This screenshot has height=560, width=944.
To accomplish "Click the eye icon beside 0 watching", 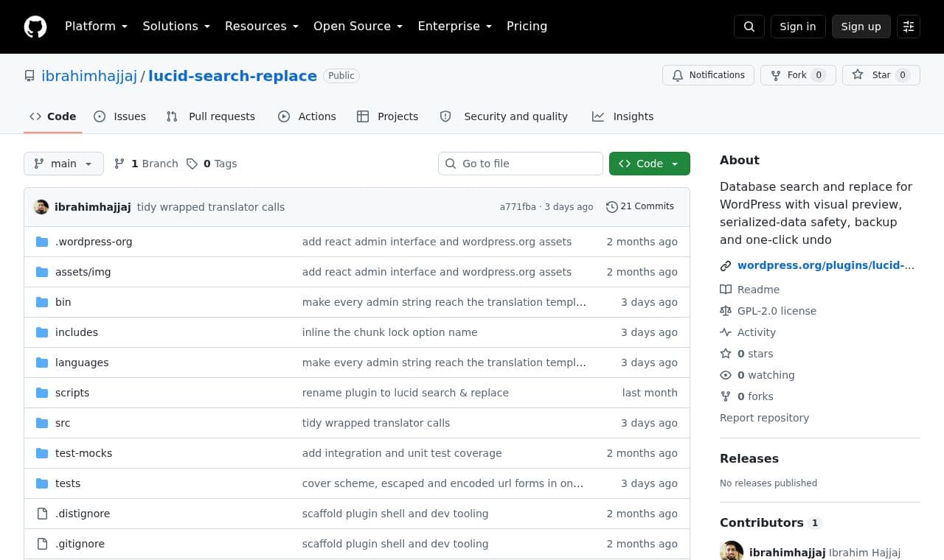I will (x=726, y=375).
